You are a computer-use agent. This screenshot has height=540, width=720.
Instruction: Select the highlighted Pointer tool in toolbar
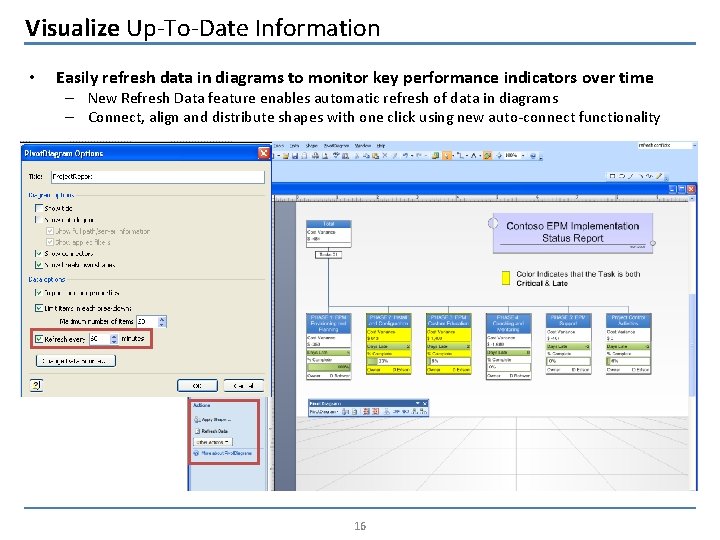(x=446, y=156)
